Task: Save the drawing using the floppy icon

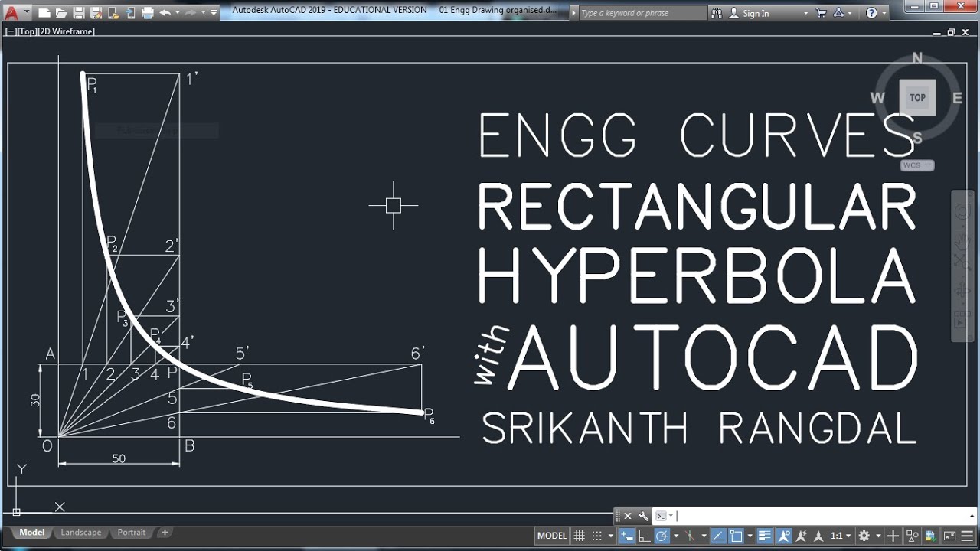Action: (79, 13)
